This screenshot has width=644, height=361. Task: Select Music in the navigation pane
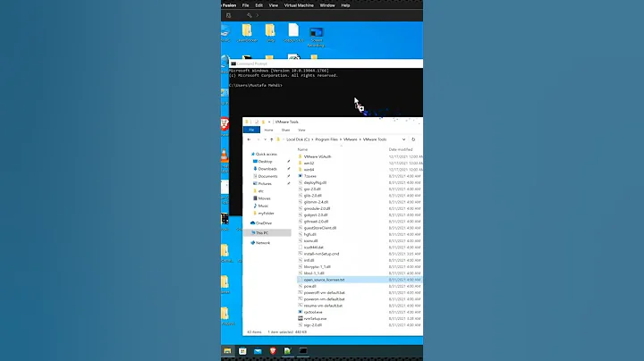[x=263, y=206]
